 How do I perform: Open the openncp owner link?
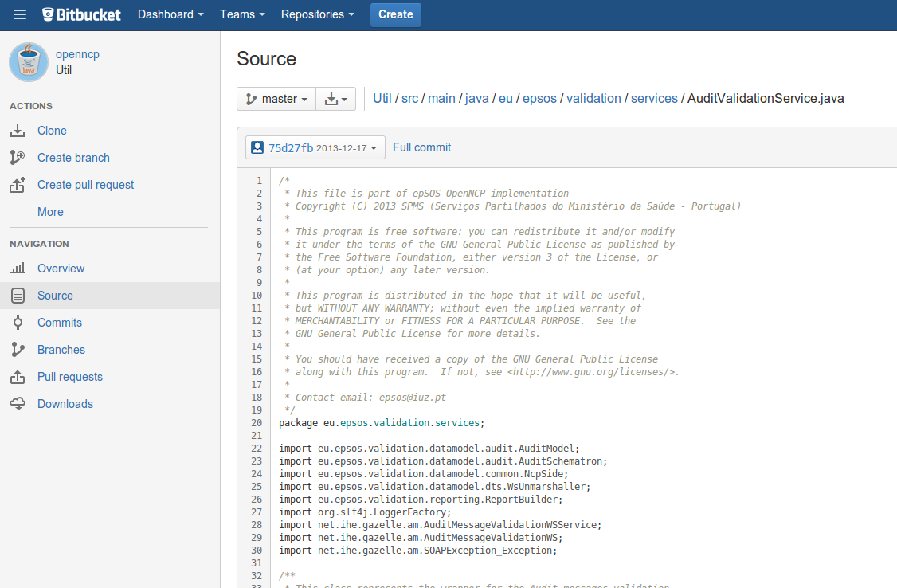click(x=77, y=54)
